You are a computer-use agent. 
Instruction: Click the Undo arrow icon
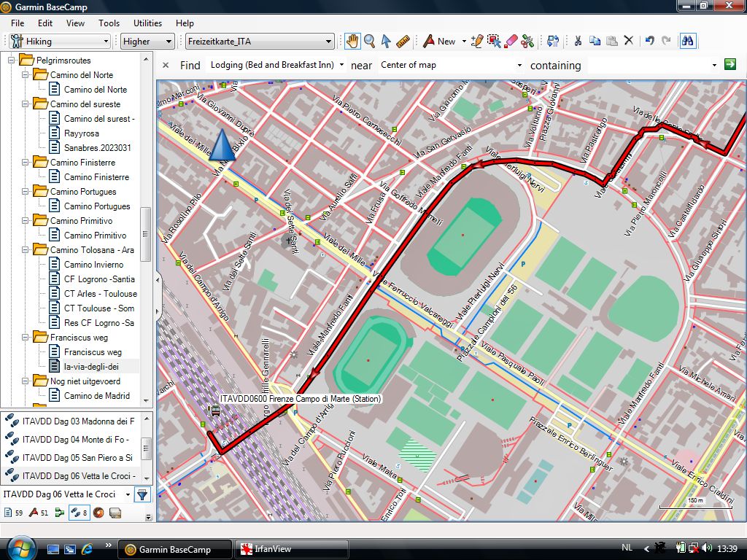pyautogui.click(x=649, y=42)
